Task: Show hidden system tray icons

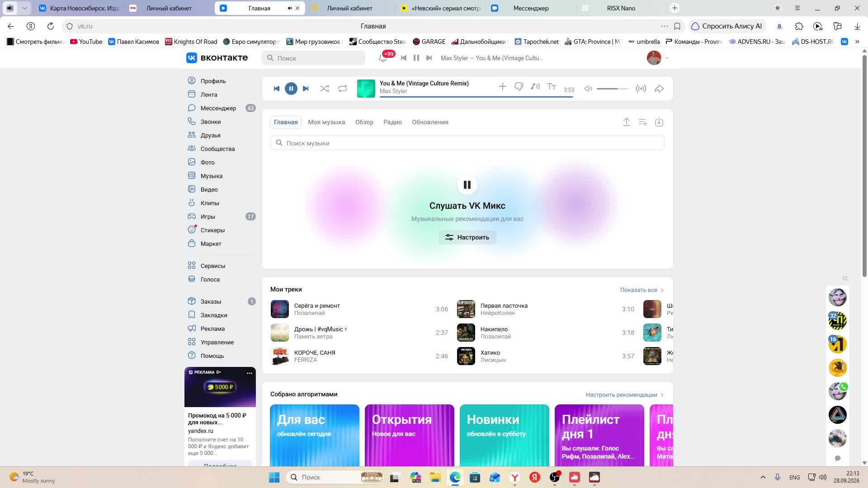Action: coord(763,477)
